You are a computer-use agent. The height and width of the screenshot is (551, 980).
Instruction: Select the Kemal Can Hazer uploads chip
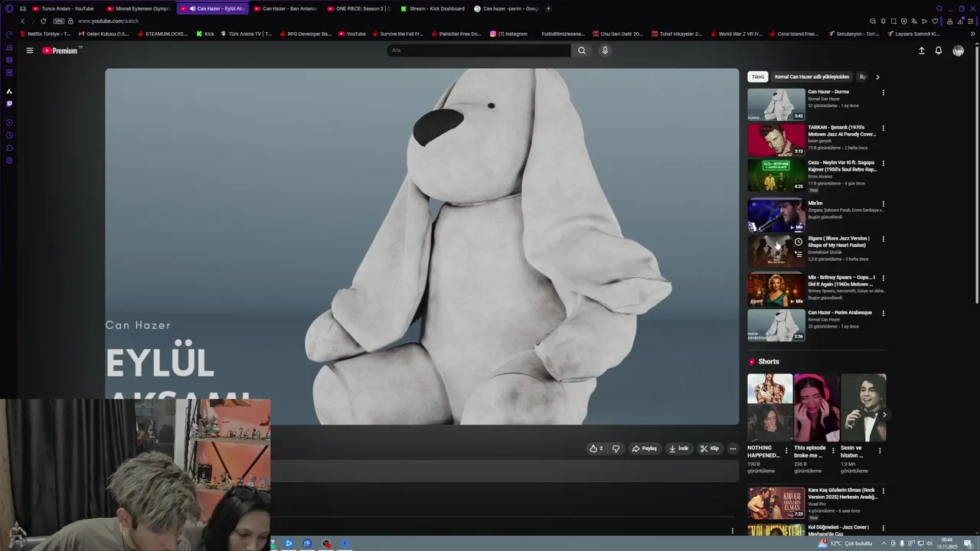click(x=812, y=77)
